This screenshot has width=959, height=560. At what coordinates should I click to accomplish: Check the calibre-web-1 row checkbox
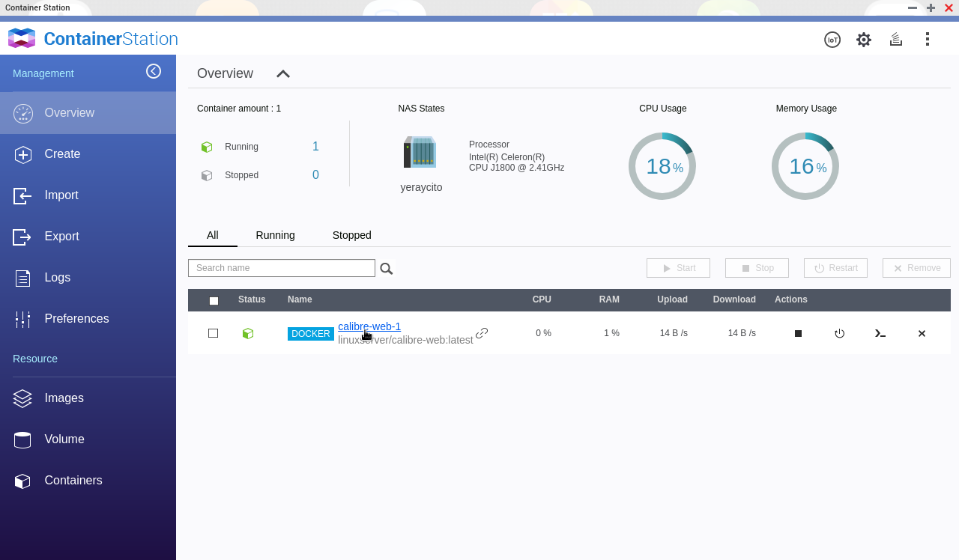pos(214,333)
